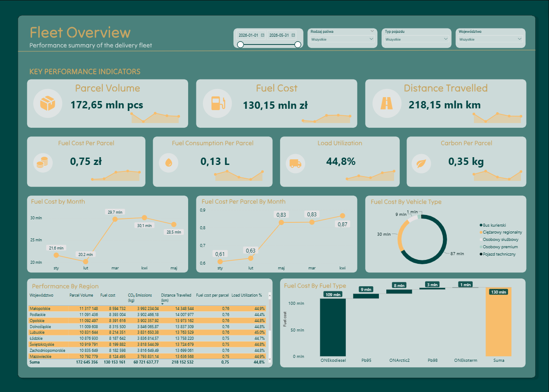Click the kwi point on Fuel Cost Per Parcel chart
This screenshot has height=392, width=549.
point(342,216)
